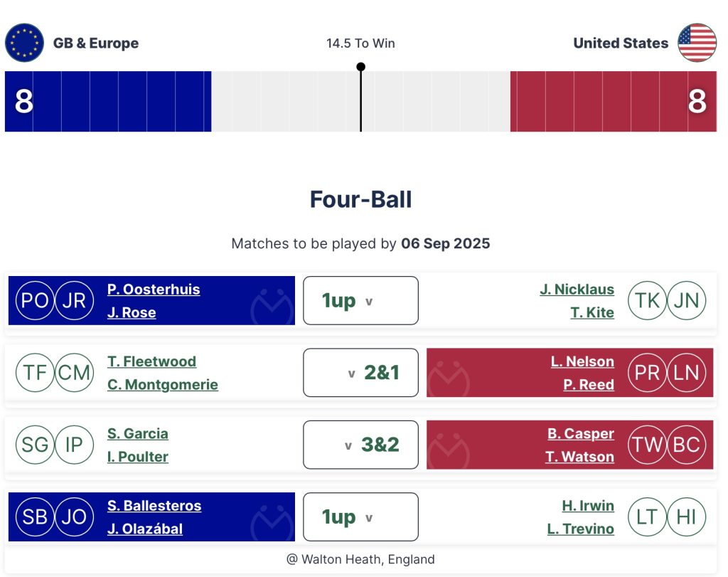Open L. Trevino player link
The width and height of the screenshot is (728, 577).
tap(580, 529)
